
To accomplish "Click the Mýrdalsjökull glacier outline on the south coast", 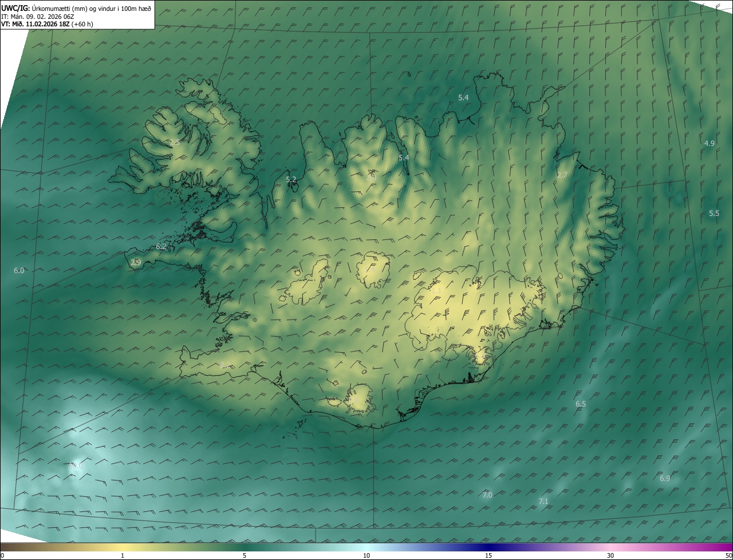I will pos(360,399).
